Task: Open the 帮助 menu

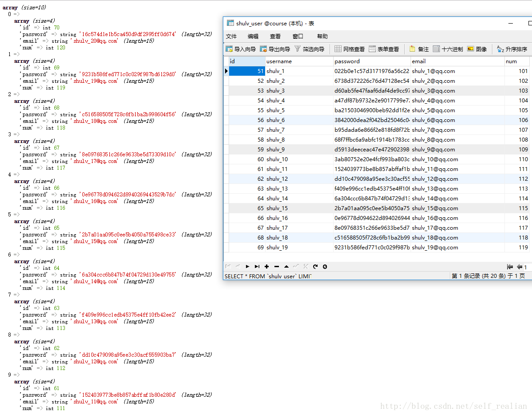Action: pyautogui.click(x=322, y=37)
